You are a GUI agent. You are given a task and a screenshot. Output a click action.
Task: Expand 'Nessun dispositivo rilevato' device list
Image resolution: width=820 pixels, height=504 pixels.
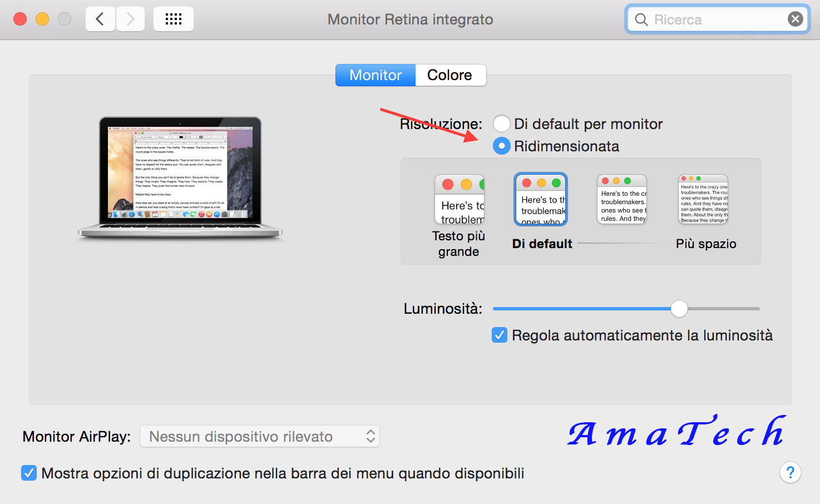(259, 436)
